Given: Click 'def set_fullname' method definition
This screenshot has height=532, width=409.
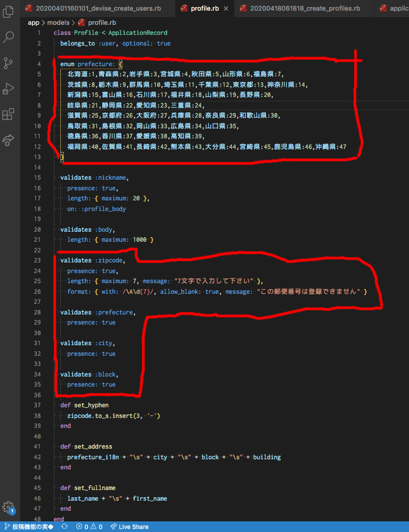Looking at the screenshot, I should [88, 488].
